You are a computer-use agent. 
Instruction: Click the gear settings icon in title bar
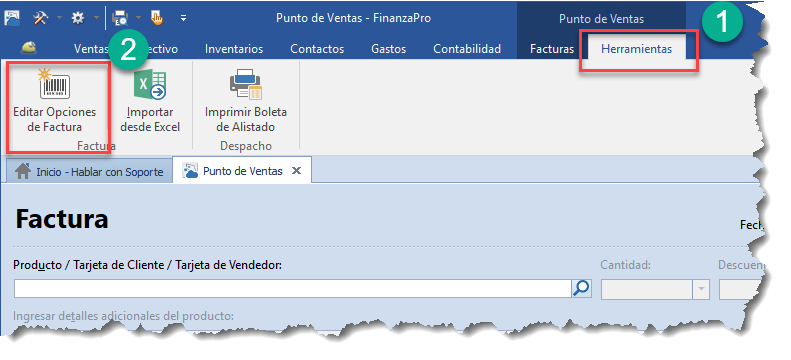(x=78, y=18)
